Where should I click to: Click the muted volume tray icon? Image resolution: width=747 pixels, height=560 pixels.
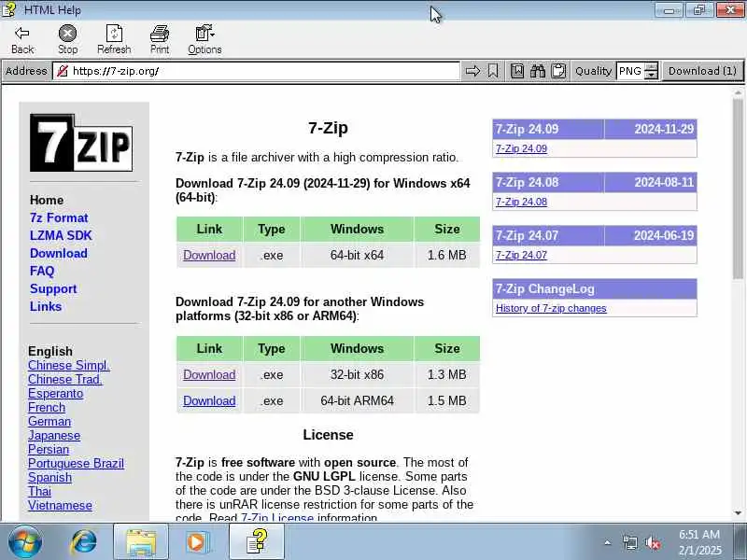tap(653, 542)
